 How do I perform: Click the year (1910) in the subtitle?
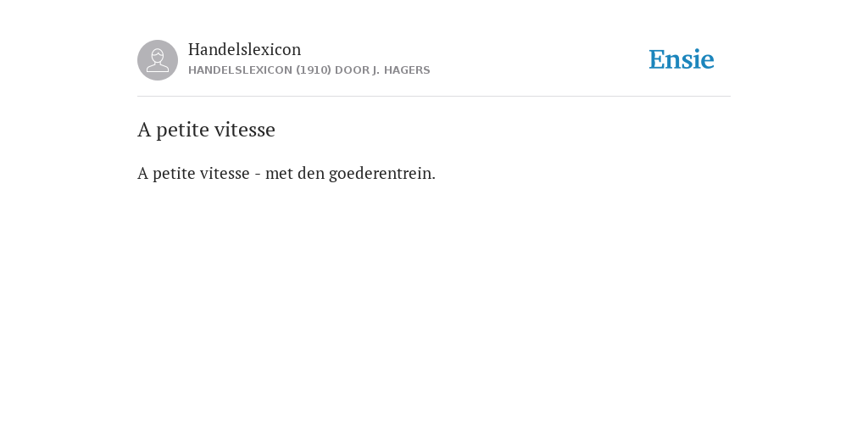point(314,70)
